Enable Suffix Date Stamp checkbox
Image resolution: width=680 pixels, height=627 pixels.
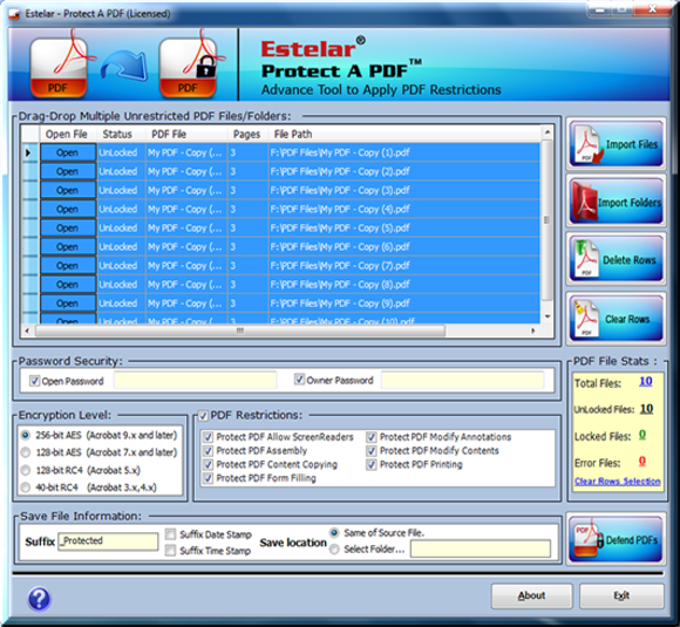171,534
